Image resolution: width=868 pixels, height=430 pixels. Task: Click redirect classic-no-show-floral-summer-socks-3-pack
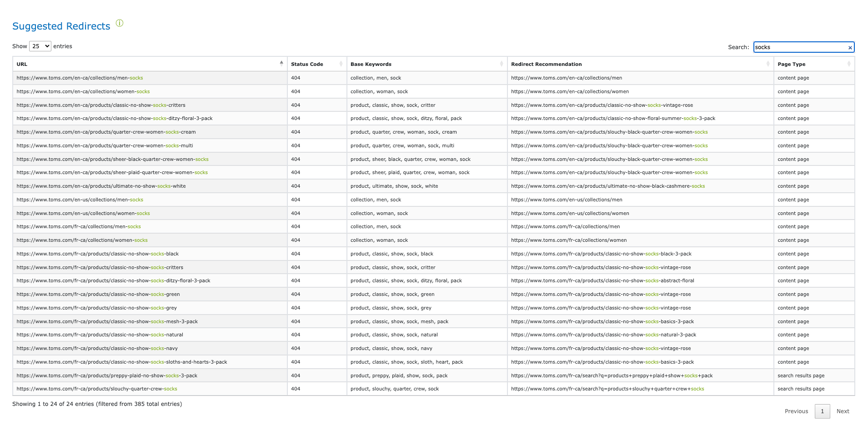click(x=613, y=118)
